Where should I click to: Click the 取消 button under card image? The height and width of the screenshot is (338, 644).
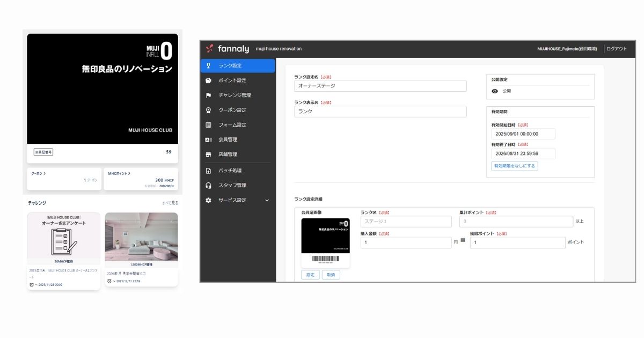pyautogui.click(x=331, y=275)
